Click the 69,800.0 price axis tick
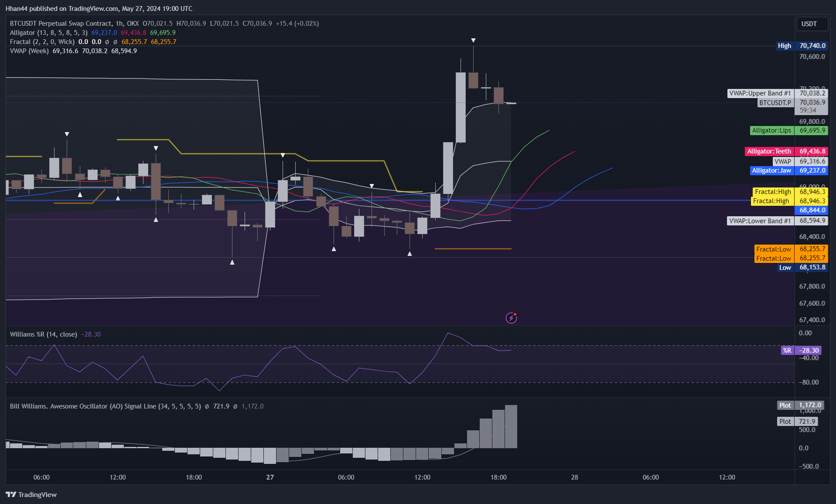 [812, 122]
